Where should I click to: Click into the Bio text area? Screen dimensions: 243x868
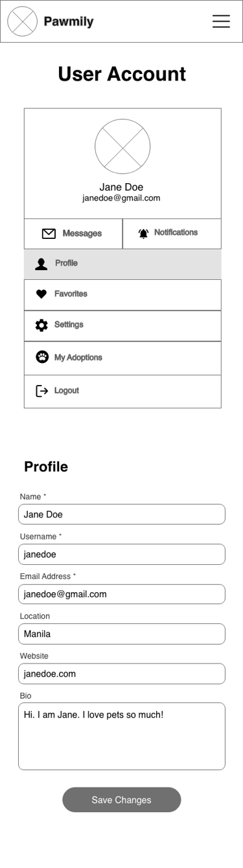coord(122,736)
